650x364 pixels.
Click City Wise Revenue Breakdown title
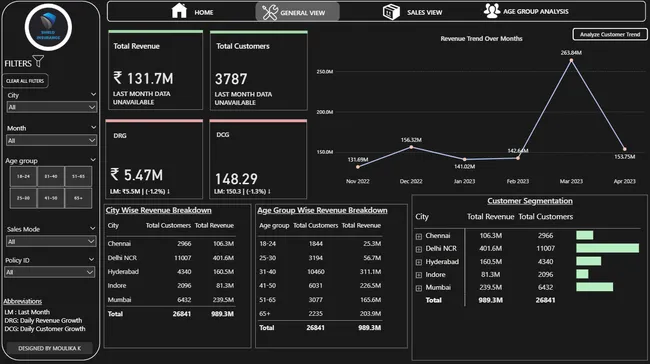(x=158, y=210)
